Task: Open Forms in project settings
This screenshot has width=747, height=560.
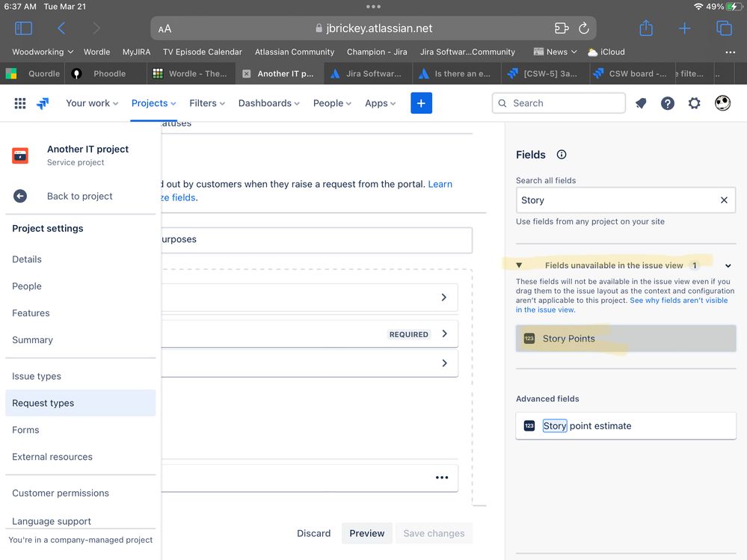Action: point(25,430)
